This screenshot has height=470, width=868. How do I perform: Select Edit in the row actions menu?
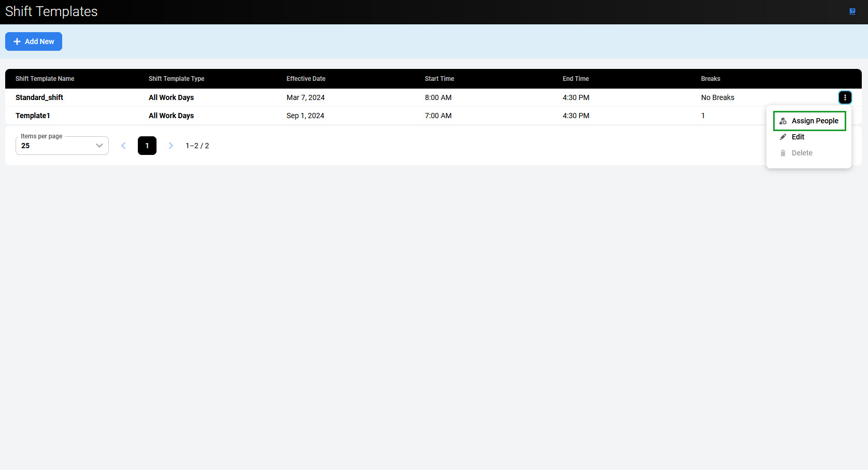coord(798,137)
